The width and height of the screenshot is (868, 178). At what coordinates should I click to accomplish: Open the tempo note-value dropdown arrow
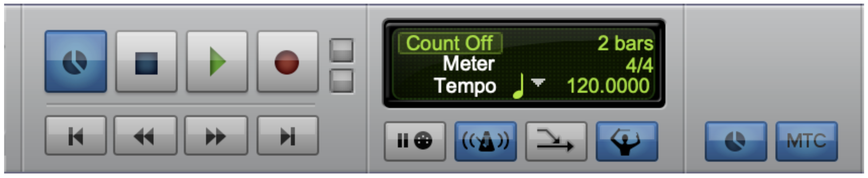(x=538, y=83)
